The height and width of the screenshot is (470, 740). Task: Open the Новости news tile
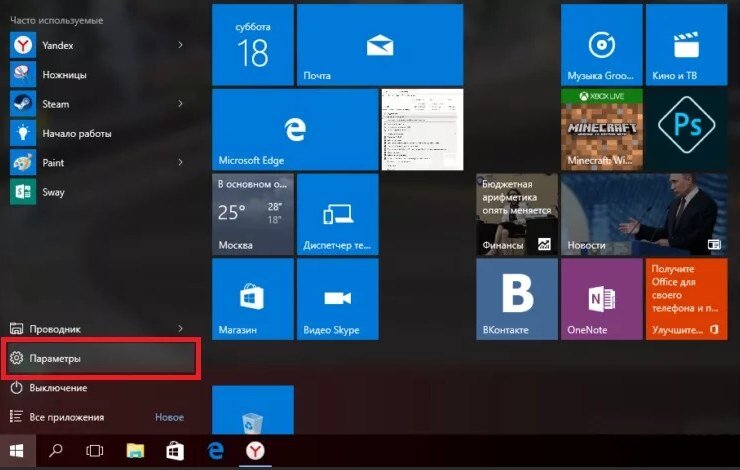644,214
